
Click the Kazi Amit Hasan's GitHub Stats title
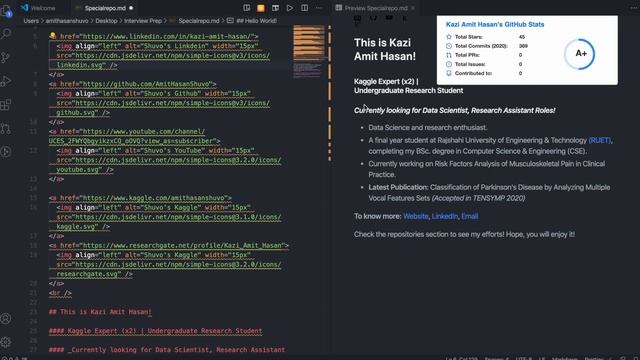click(495, 24)
